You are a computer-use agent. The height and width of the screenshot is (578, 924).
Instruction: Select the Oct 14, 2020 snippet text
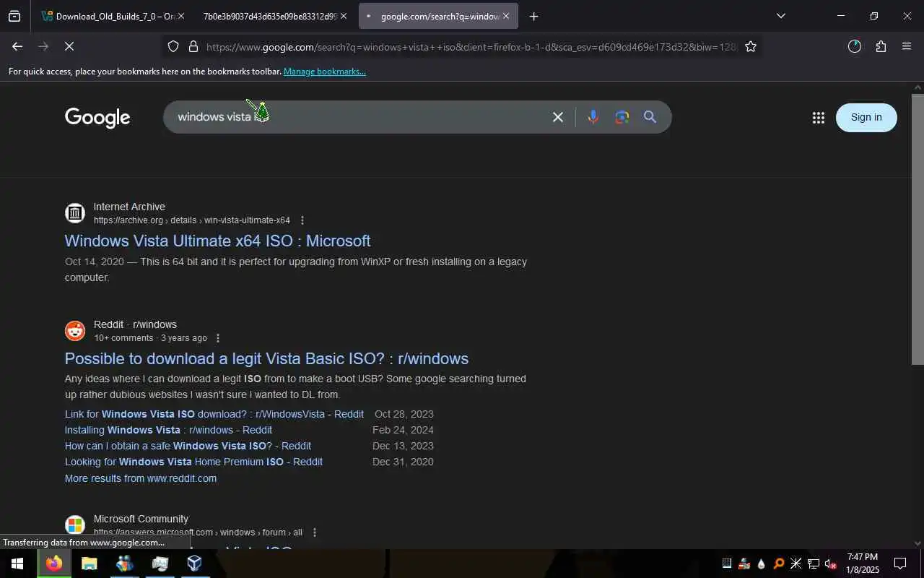(95, 262)
